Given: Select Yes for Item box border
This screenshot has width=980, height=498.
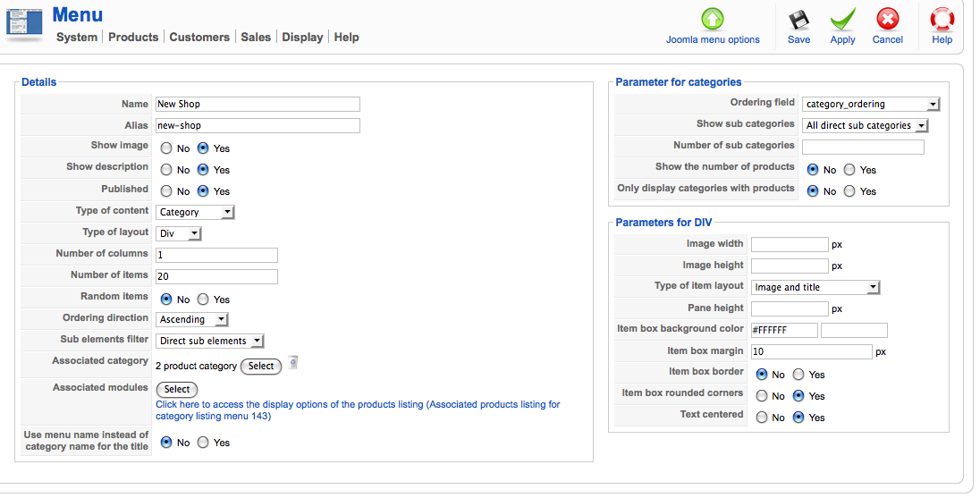Looking at the screenshot, I should [798, 375].
